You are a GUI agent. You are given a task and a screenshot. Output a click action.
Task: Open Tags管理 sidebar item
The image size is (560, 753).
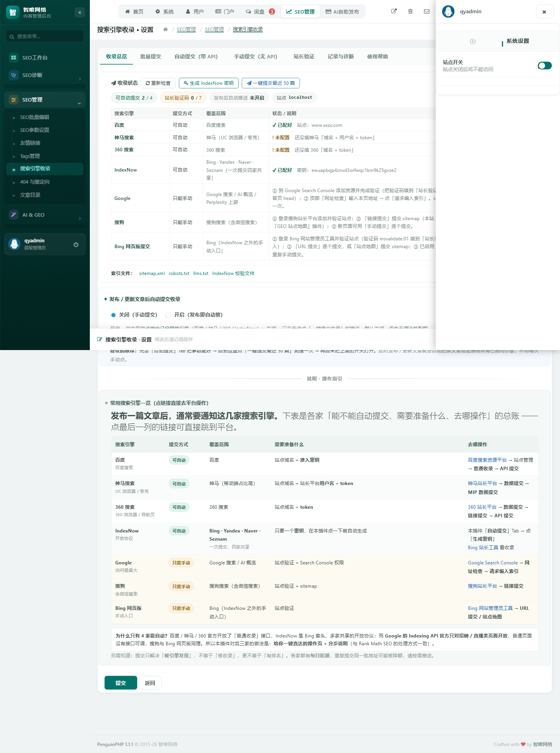pyautogui.click(x=45, y=156)
